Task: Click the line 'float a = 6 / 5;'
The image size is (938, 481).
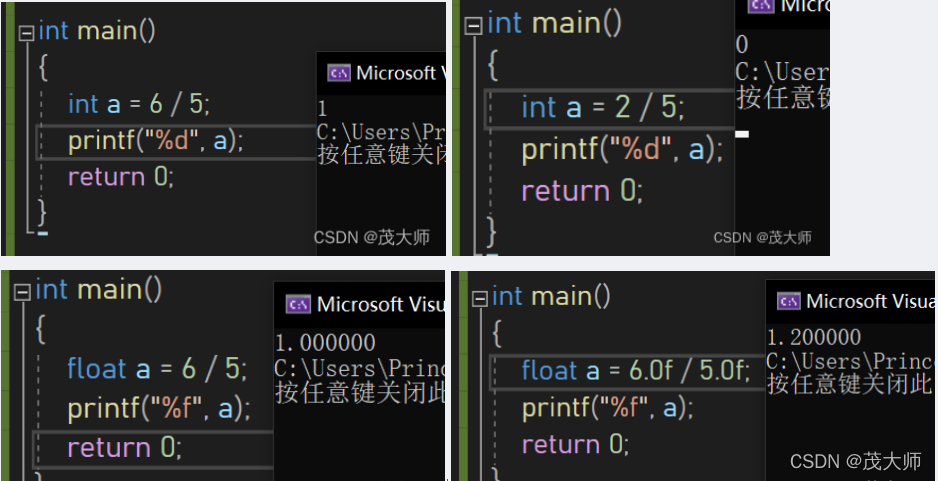Action: pos(157,369)
